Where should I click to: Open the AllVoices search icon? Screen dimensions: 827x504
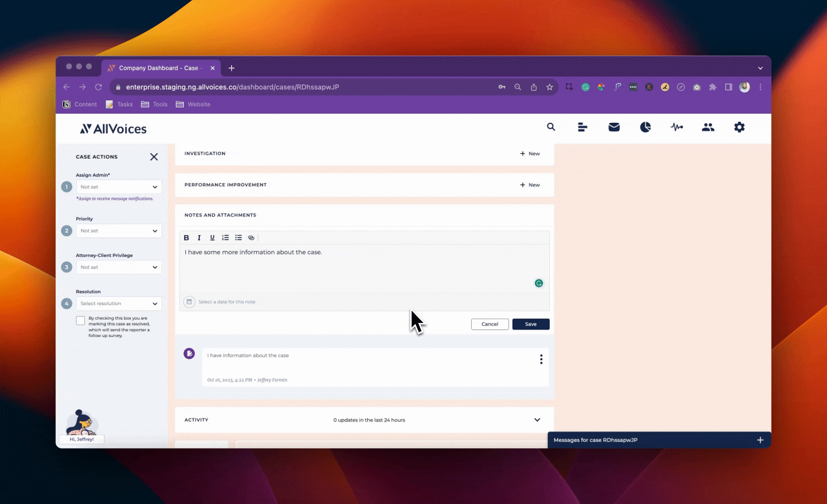point(551,127)
